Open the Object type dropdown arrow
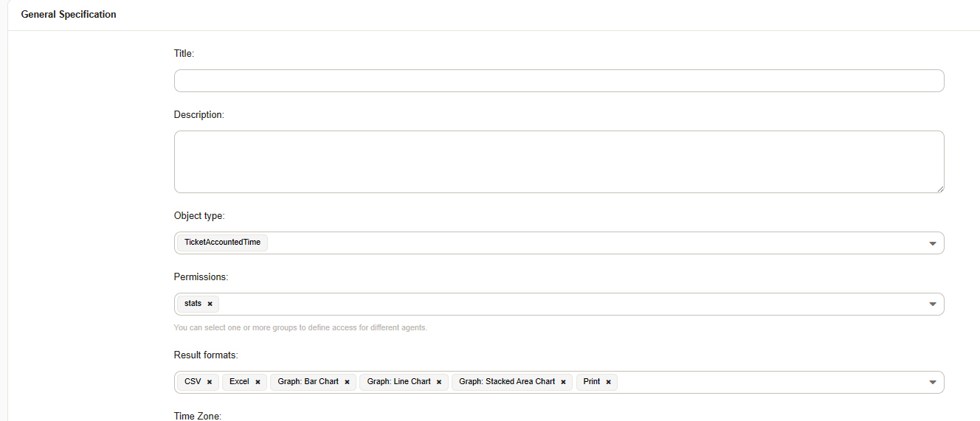Image resolution: width=980 pixels, height=421 pixels. 932,243
